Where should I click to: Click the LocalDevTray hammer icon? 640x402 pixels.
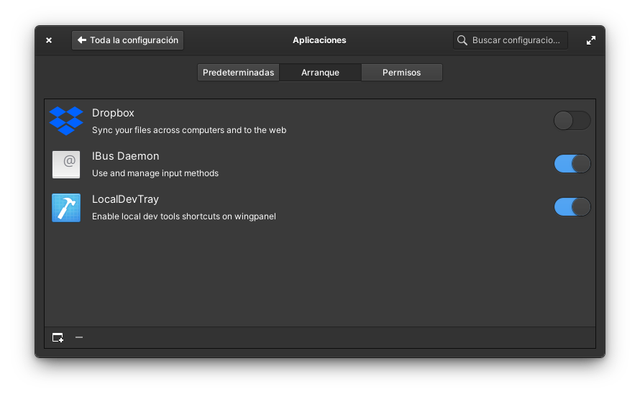66,208
